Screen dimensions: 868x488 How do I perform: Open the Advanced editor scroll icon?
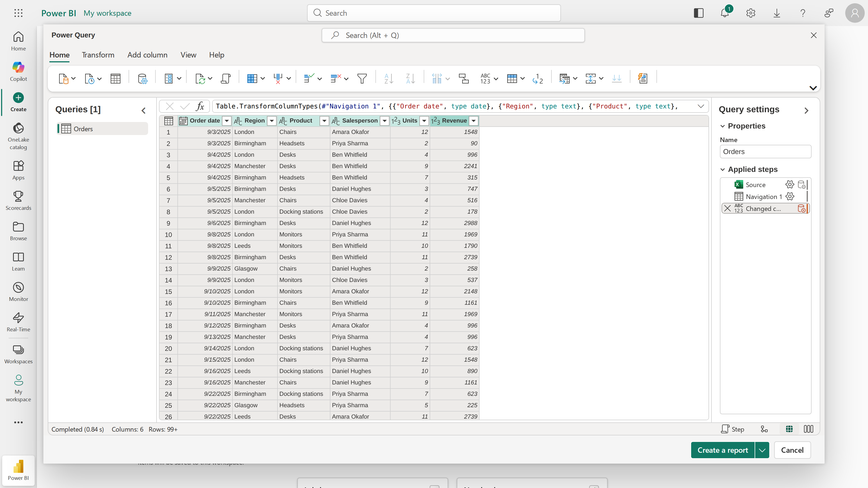(226, 78)
